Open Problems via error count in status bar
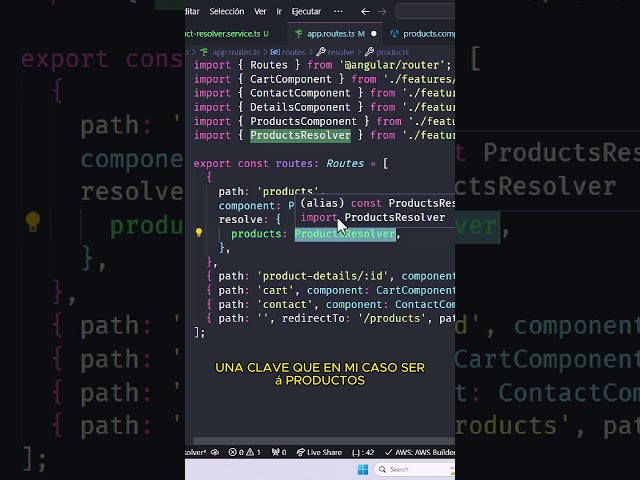Image resolution: width=640 pixels, height=480 pixels. (x=237, y=452)
